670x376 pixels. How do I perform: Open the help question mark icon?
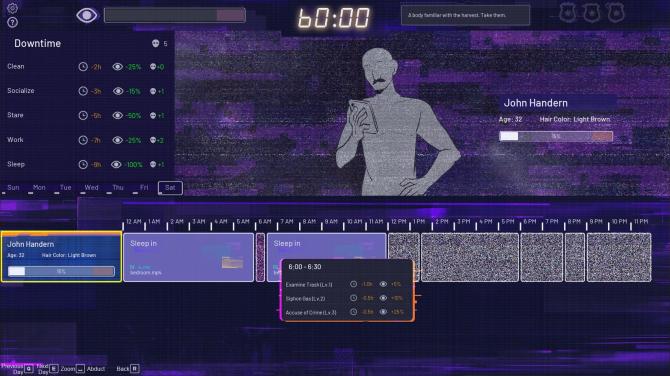[12, 22]
